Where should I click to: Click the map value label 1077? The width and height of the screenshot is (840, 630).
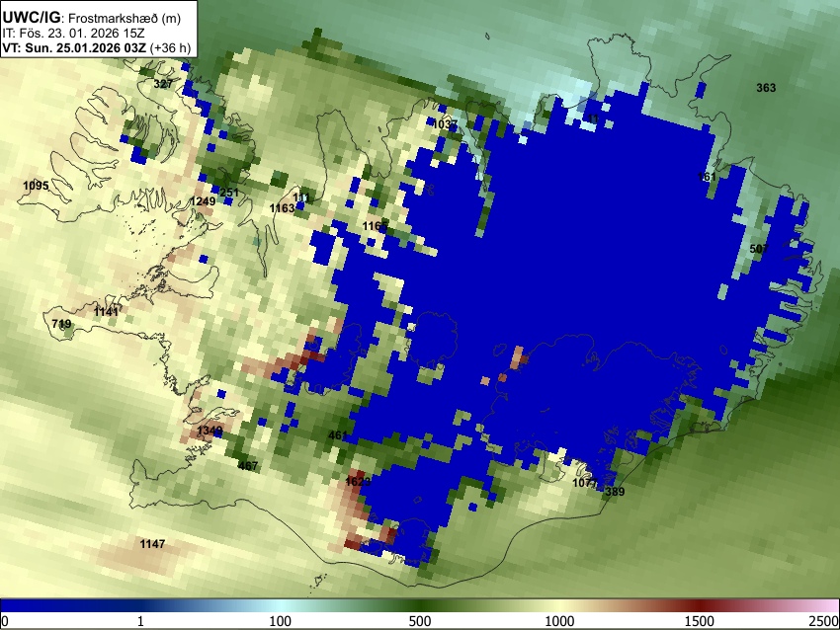pos(585,483)
